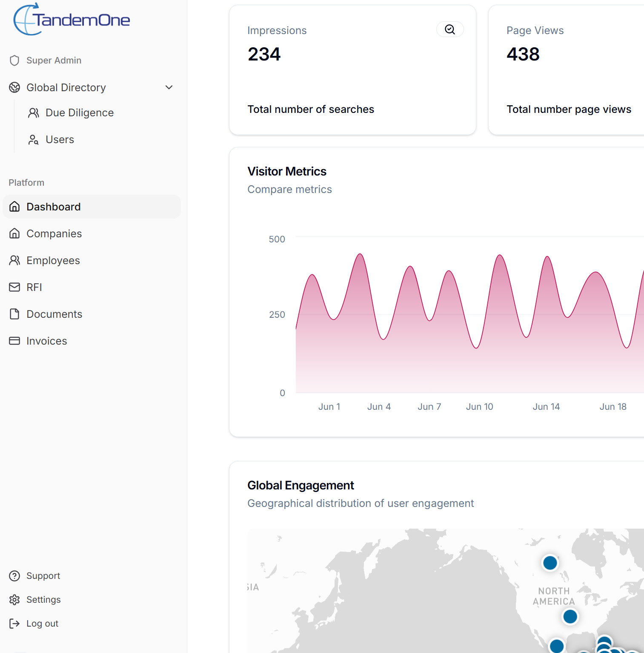The height and width of the screenshot is (653, 644).
Task: Click the Due Diligence people icon
Action: pos(34,112)
